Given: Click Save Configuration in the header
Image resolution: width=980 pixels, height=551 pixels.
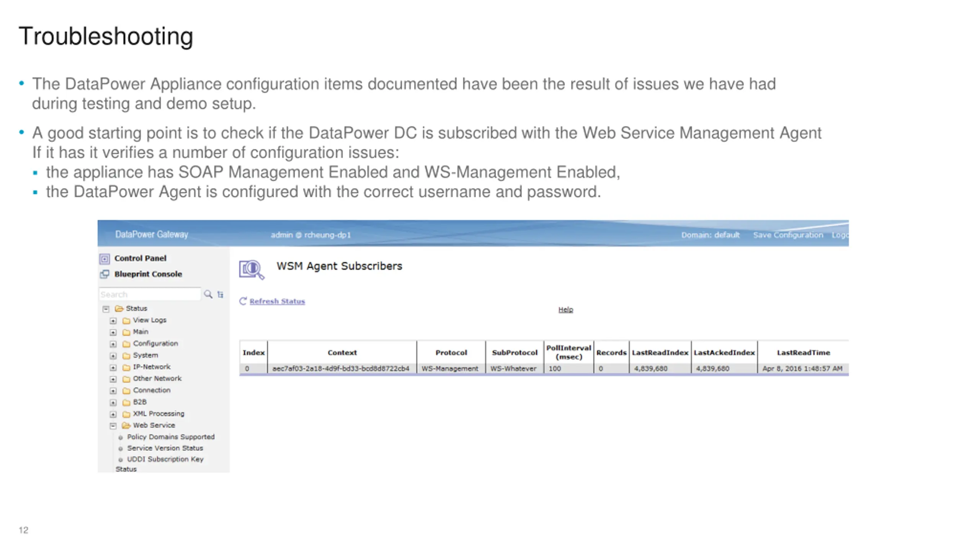Looking at the screenshot, I should coord(788,235).
